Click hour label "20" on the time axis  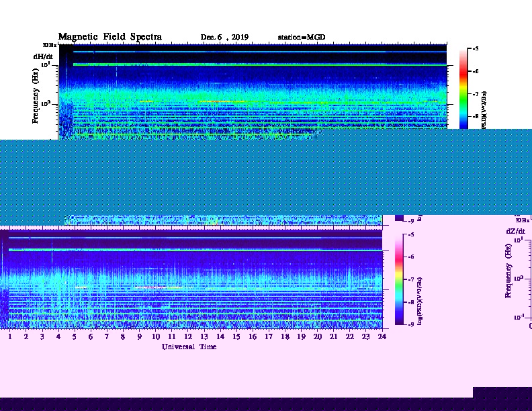(x=318, y=336)
